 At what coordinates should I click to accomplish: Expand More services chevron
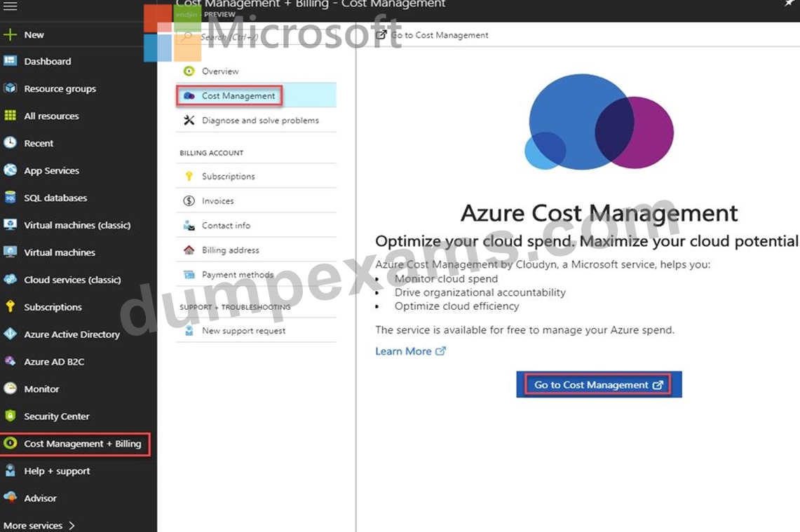click(72, 526)
